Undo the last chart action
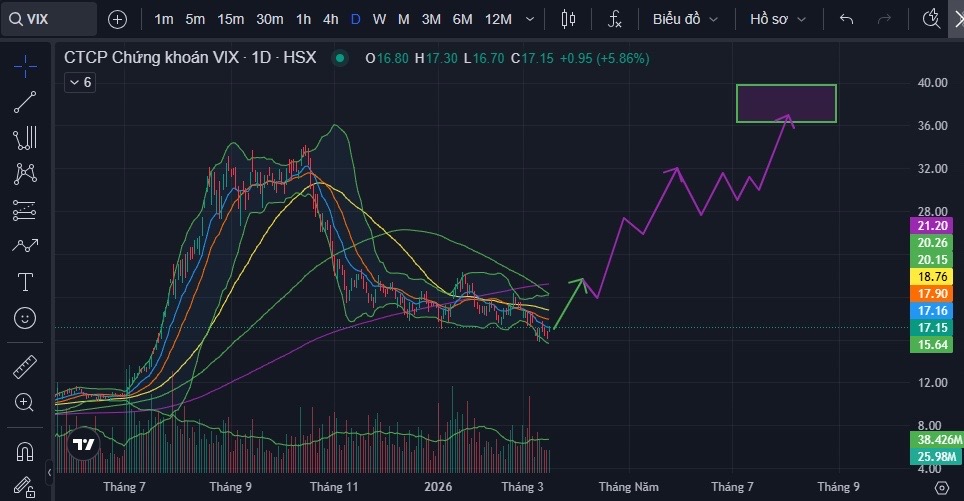The width and height of the screenshot is (964, 501). (847, 20)
